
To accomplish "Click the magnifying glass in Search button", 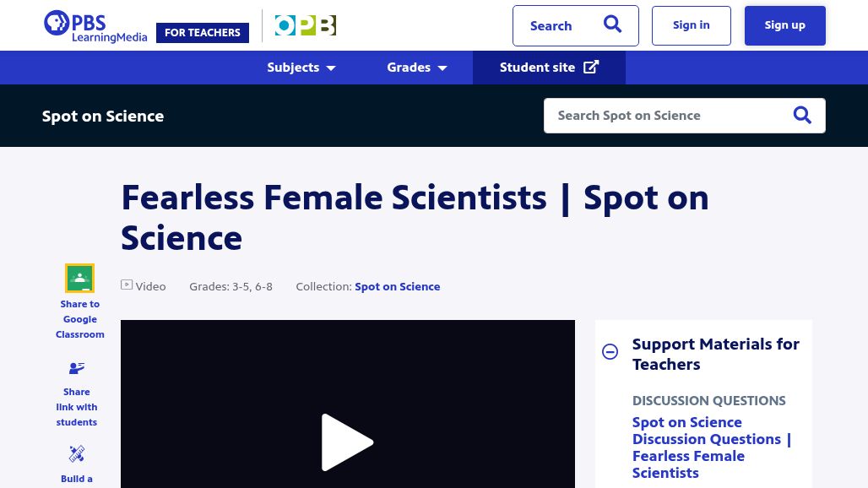I will click(612, 24).
